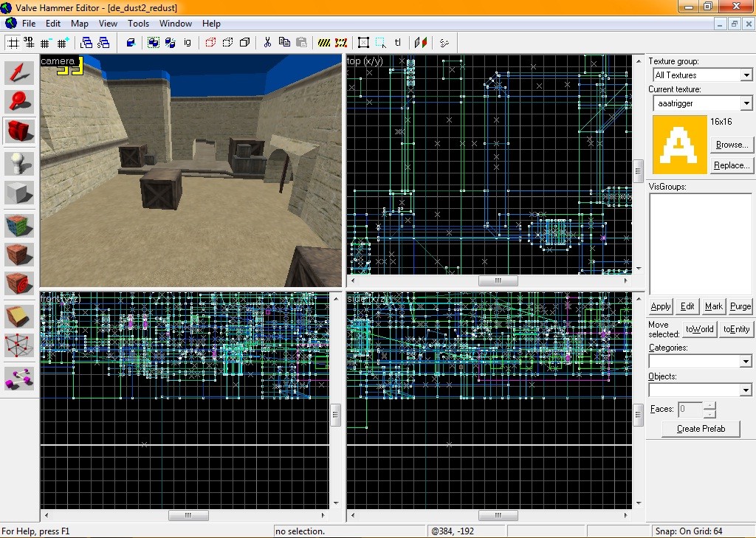Open the Map menu

click(79, 24)
